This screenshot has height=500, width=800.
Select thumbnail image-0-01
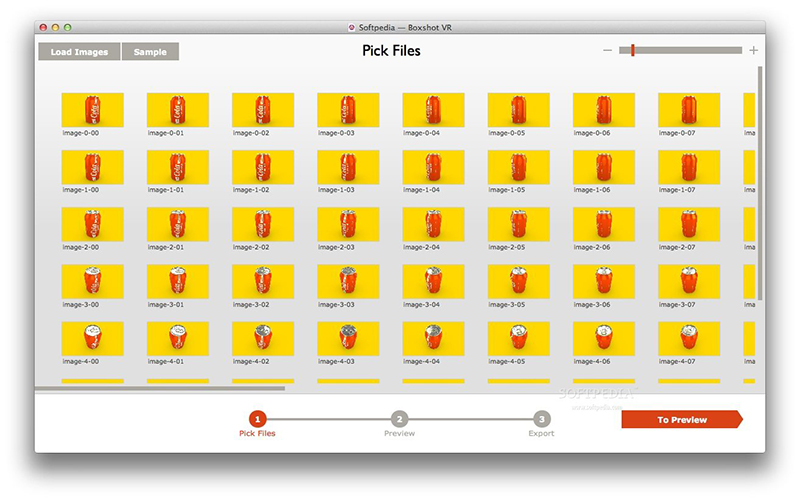[178, 110]
